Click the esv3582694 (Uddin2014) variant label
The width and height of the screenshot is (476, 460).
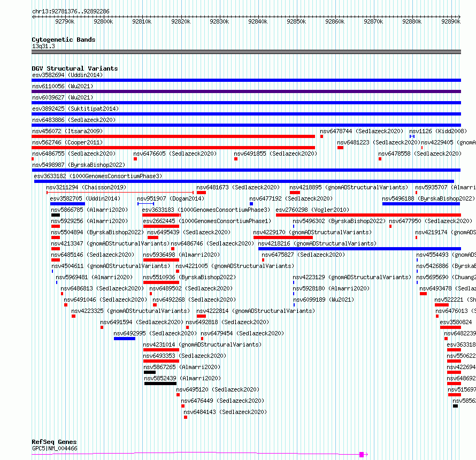[x=67, y=75]
